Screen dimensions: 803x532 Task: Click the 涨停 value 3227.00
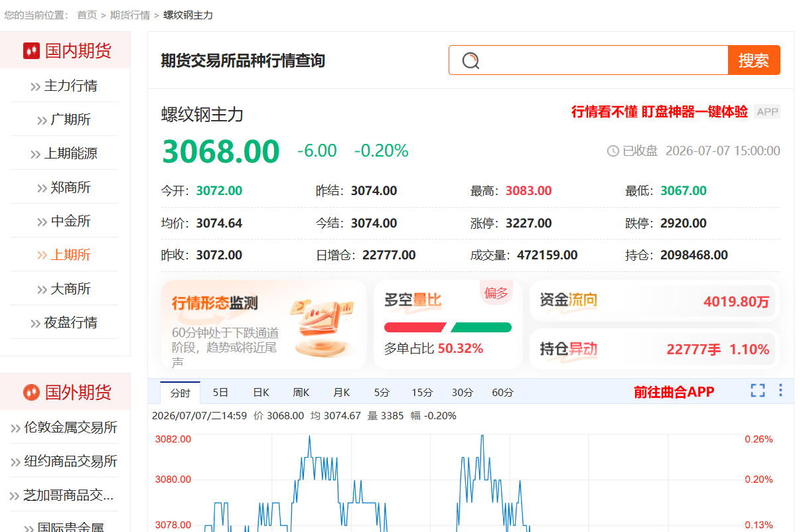coord(529,223)
